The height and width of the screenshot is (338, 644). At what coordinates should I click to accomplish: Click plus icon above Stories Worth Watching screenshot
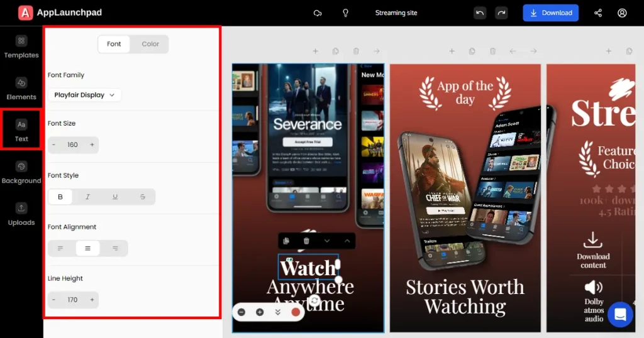tap(452, 52)
